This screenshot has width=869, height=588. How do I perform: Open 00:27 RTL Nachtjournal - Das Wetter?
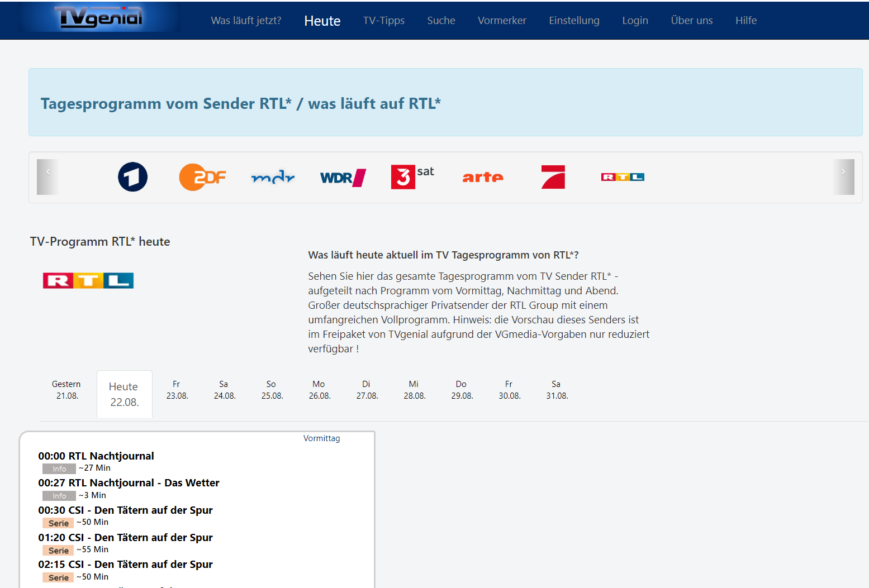tap(129, 483)
